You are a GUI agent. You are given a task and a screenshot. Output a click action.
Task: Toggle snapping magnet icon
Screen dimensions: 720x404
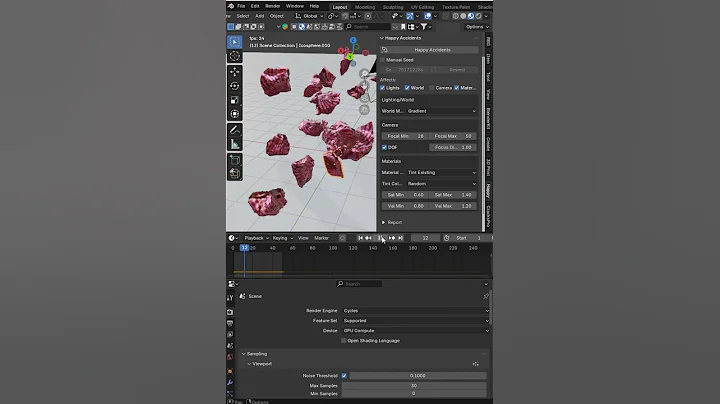345,16
